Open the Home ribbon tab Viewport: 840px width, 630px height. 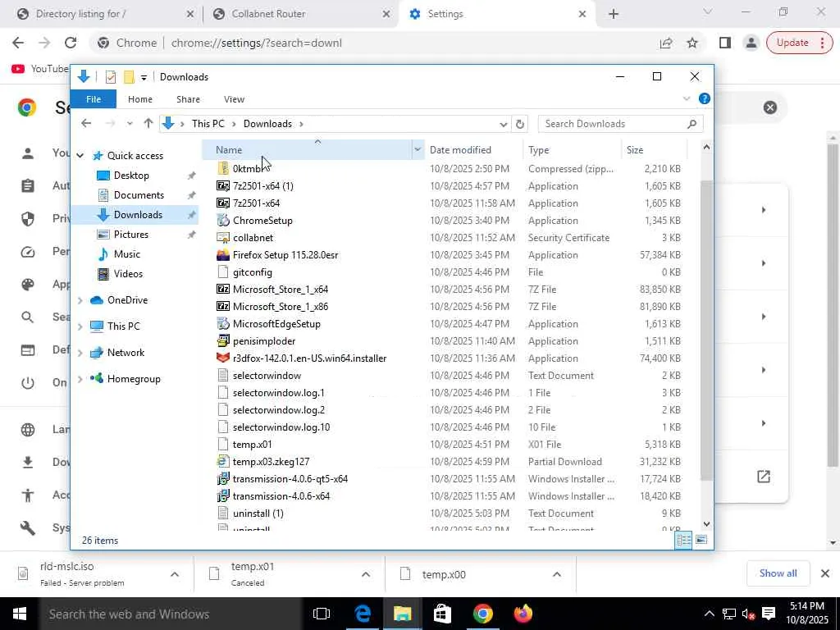139,99
